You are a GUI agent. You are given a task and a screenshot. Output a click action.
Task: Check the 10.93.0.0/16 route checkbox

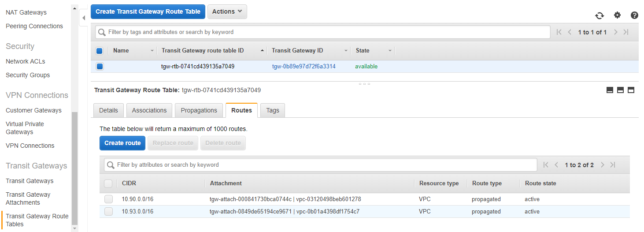point(108,212)
